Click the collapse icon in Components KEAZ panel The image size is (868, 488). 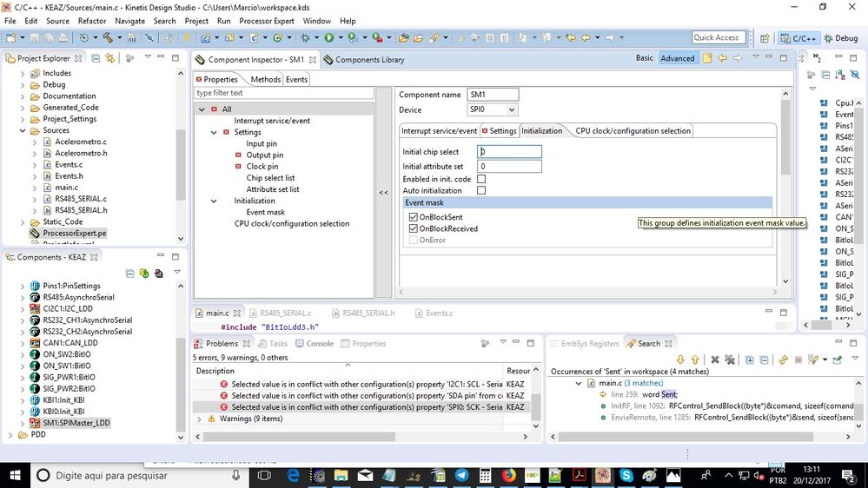click(129, 274)
